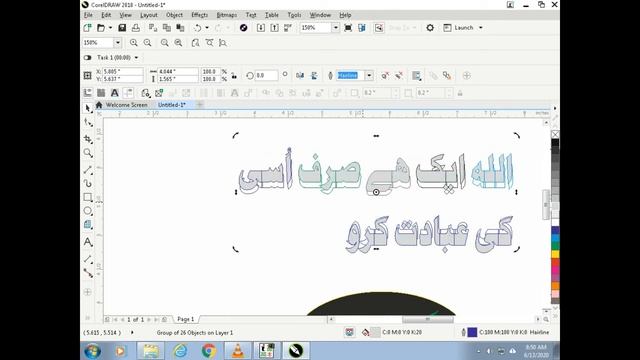
Task: Expand the outline width Hairline dropdown
Action: 369,76
